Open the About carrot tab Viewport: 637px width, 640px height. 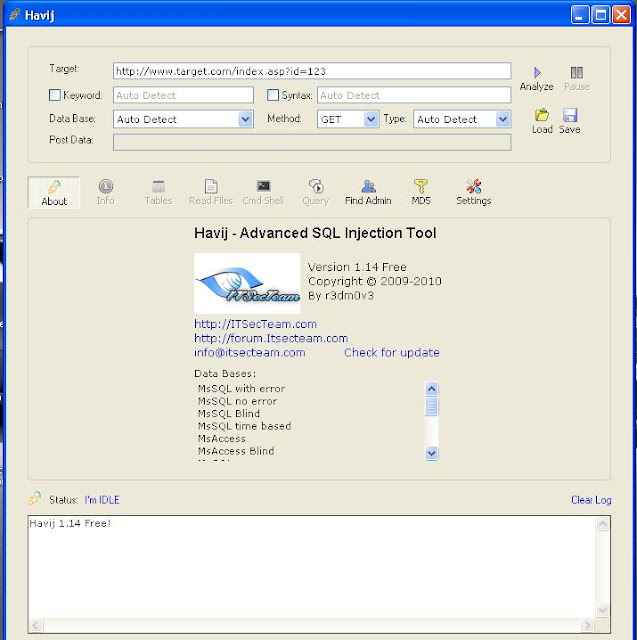click(54, 193)
